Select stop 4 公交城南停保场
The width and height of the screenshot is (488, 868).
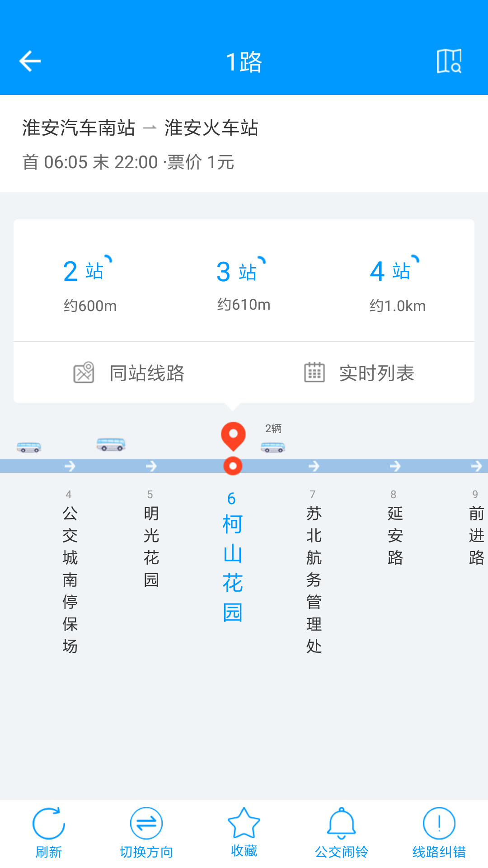click(70, 572)
